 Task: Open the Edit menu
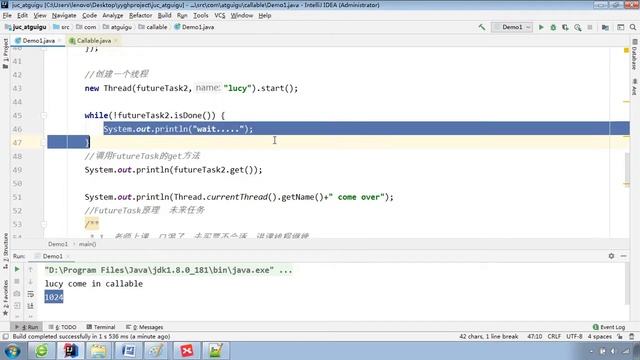(x=22, y=15)
